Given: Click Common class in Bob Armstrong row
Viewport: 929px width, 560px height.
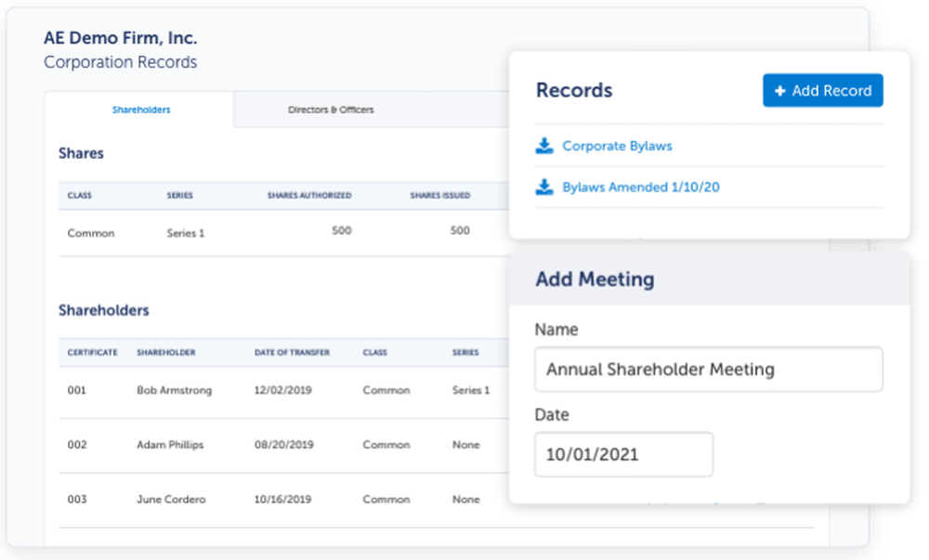Looking at the screenshot, I should [x=386, y=390].
